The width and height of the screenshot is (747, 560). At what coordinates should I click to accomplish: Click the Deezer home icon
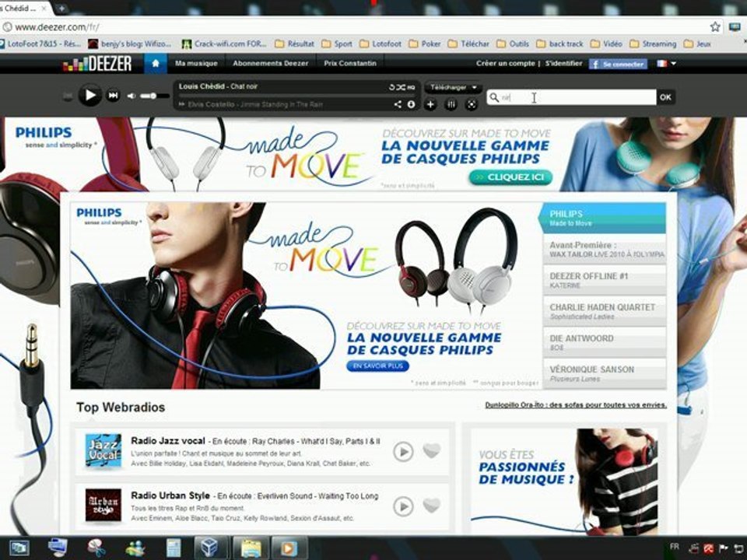coord(156,63)
